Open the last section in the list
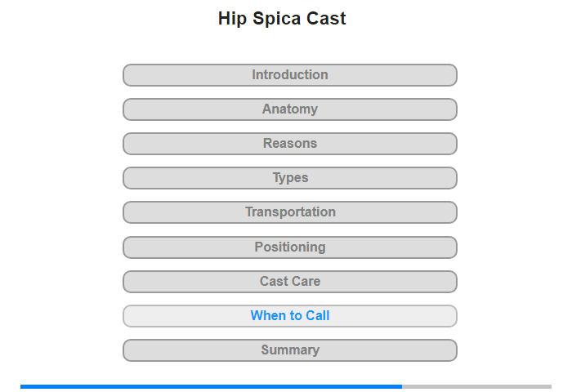Screen dimensions: 572x392 coord(290,350)
